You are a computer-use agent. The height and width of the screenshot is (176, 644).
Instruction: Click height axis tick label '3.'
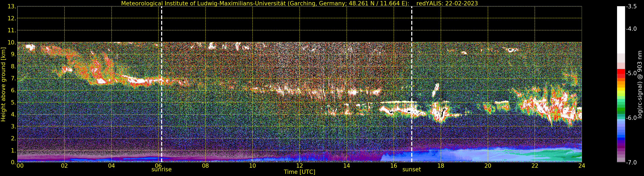click(x=13, y=126)
